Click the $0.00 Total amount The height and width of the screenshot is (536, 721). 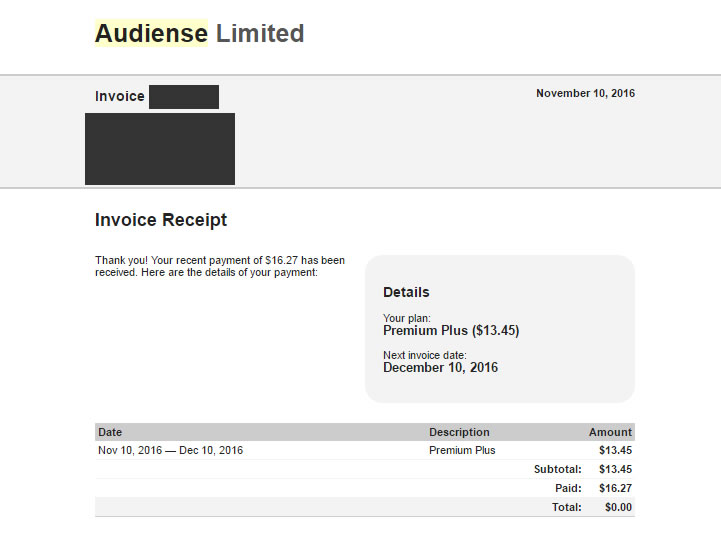coord(618,507)
